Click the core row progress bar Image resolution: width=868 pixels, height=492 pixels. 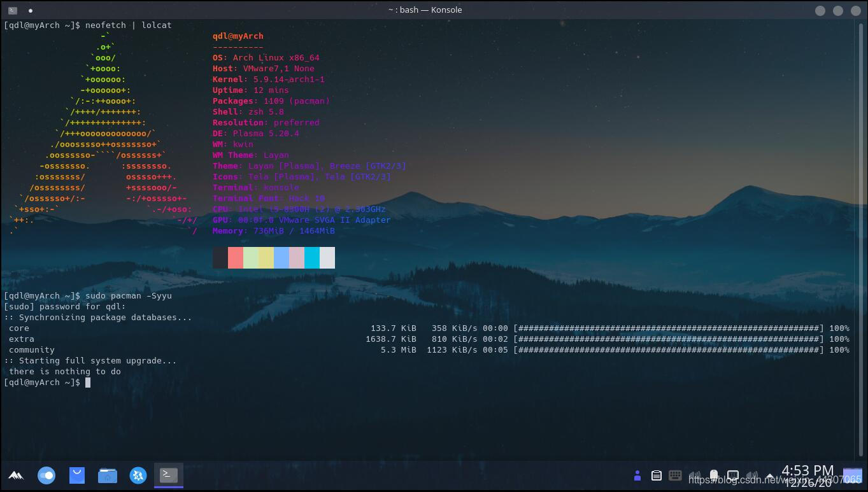coord(669,328)
